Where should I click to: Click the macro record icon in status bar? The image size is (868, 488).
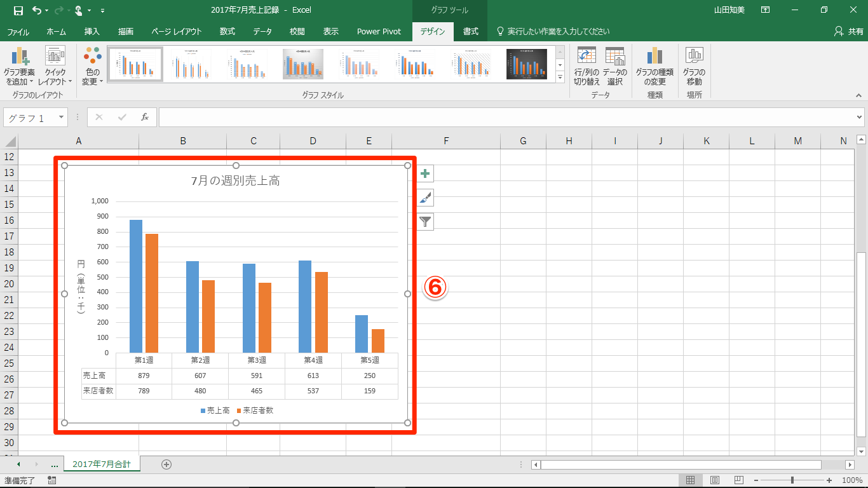click(52, 480)
